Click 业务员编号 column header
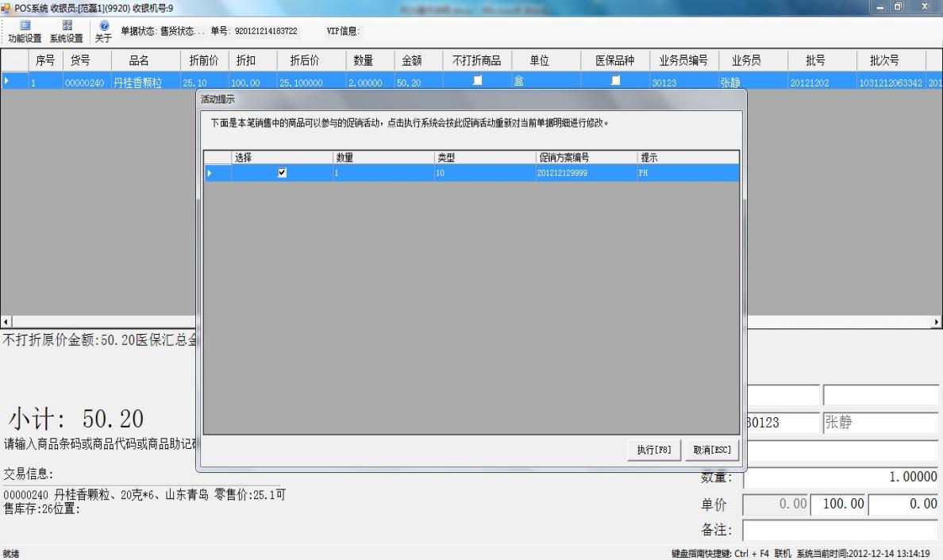 (683, 61)
